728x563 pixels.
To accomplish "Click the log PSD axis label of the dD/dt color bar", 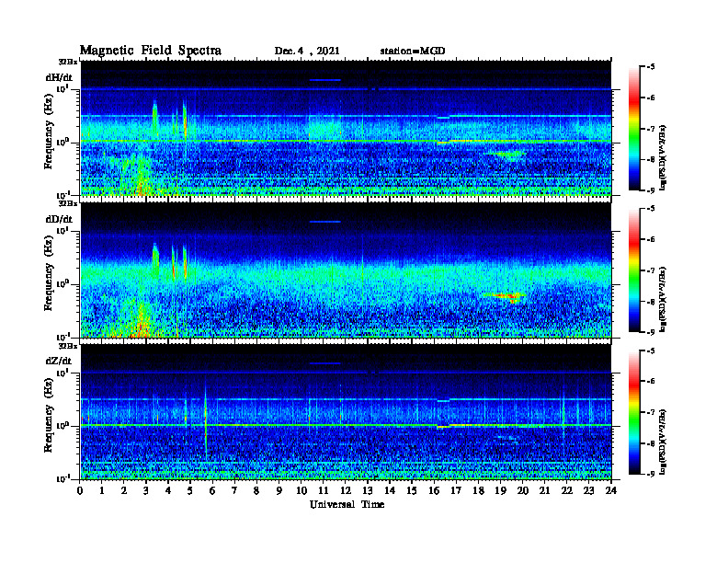I will point(664,299).
